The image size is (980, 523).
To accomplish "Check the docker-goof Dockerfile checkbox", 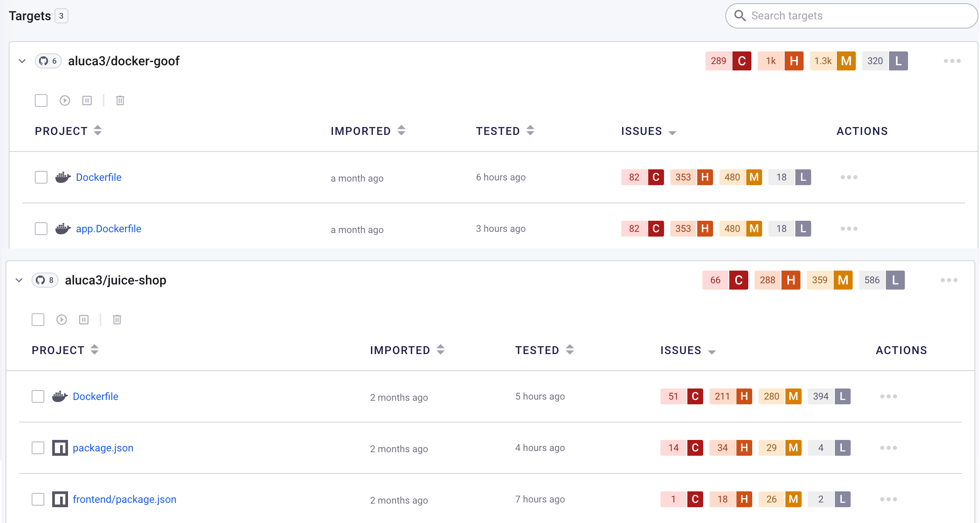I will point(41,177).
